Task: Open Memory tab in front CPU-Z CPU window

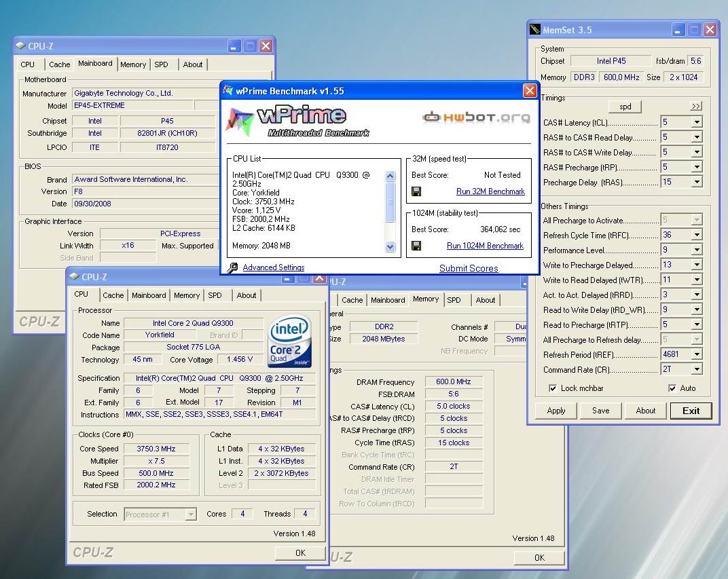Action: click(x=187, y=295)
